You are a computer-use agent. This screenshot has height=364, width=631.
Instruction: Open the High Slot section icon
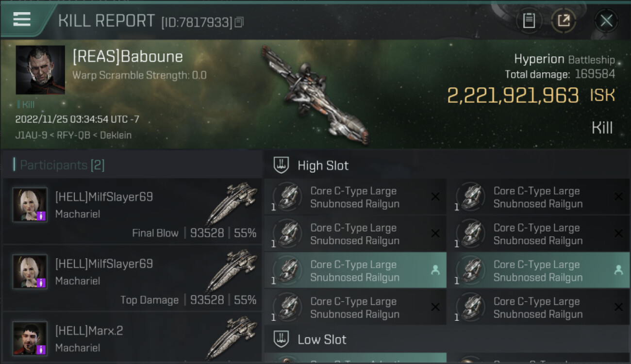pyautogui.click(x=281, y=165)
